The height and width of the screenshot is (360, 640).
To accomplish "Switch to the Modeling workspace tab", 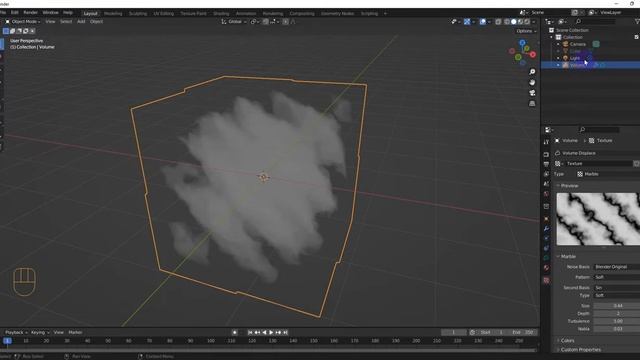I will click(x=113, y=13).
